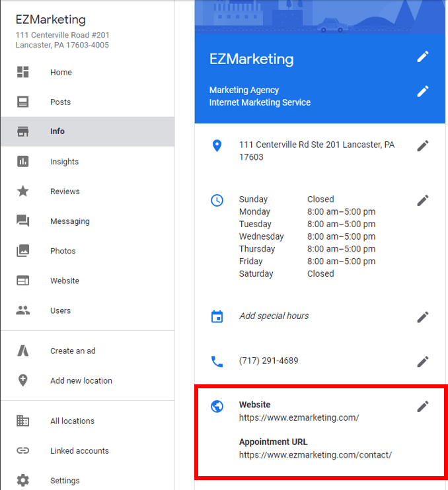This screenshot has height=490, width=448.
Task: Edit the business address pencil icon
Action: point(423,146)
